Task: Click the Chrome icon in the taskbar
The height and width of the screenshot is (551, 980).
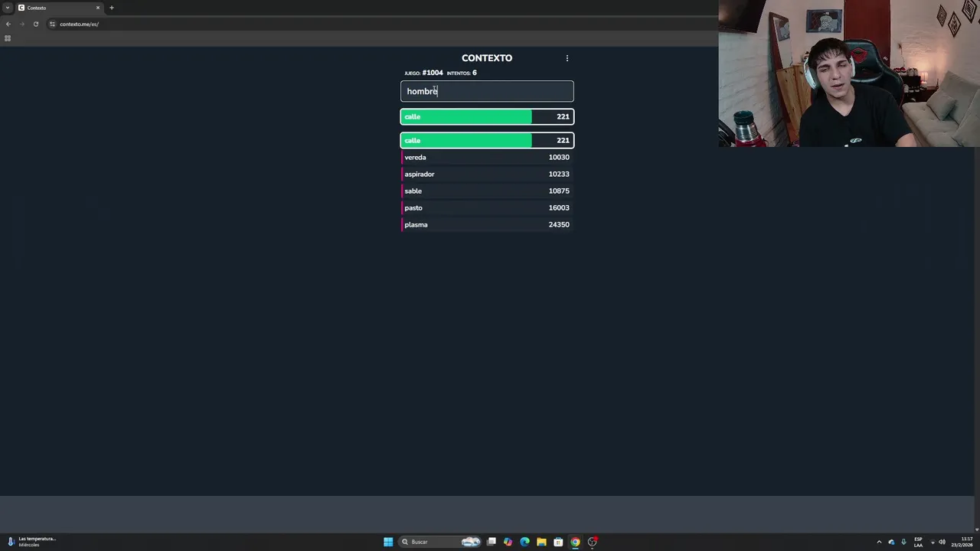Action: click(575, 542)
